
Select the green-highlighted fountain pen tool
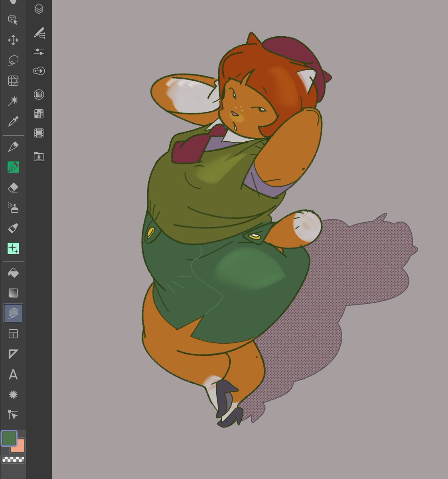point(13,167)
